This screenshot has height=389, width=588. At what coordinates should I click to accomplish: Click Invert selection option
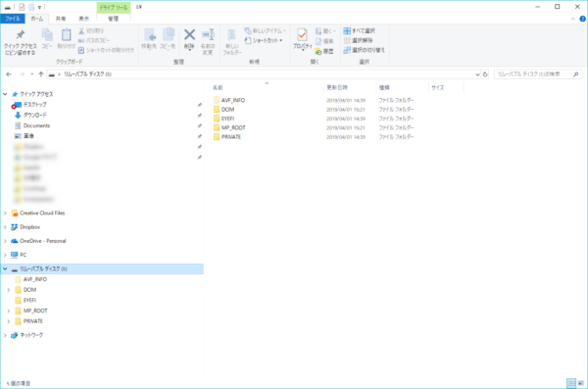point(365,50)
